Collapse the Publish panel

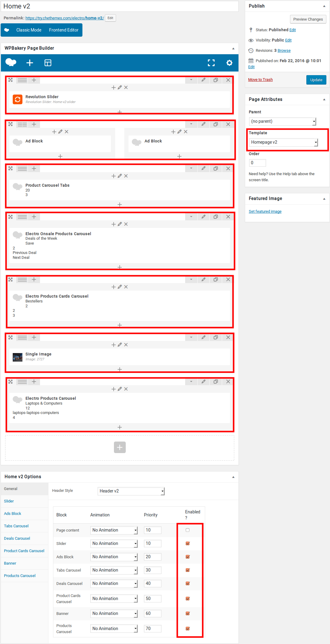[x=324, y=6]
